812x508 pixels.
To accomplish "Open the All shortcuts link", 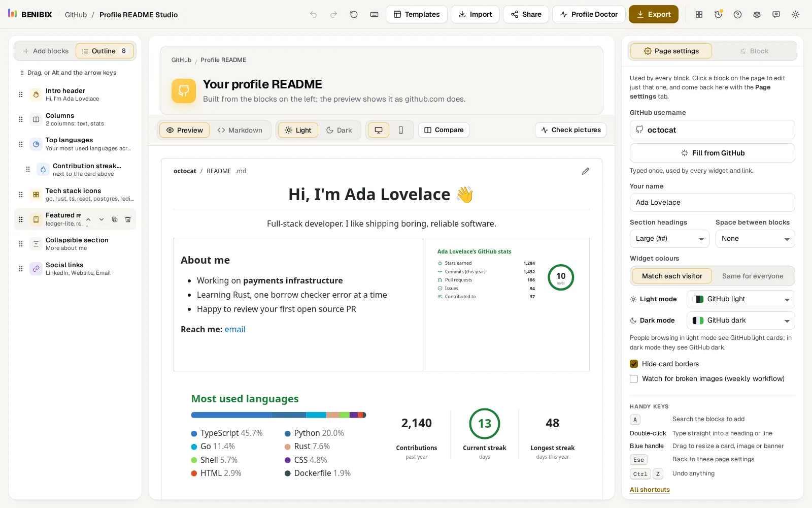I will click(x=650, y=490).
